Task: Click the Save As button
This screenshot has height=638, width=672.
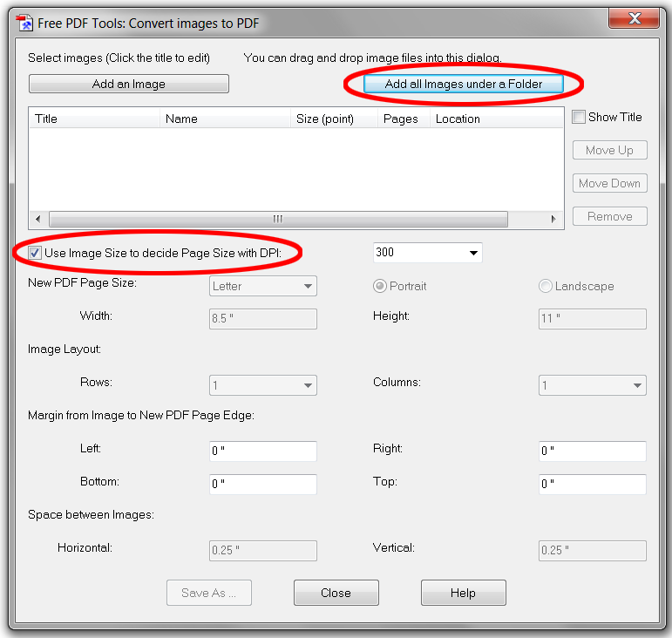Action: point(208,593)
